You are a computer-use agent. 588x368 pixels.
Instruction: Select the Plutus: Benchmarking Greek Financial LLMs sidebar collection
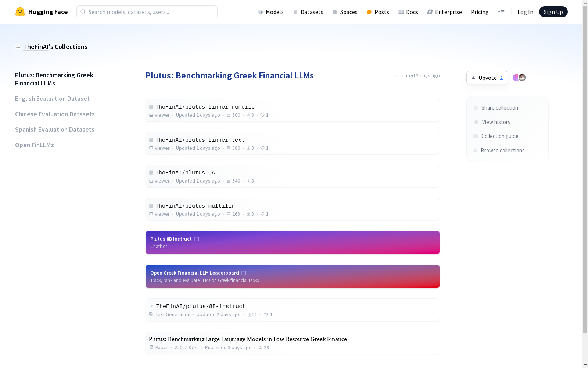(54, 79)
